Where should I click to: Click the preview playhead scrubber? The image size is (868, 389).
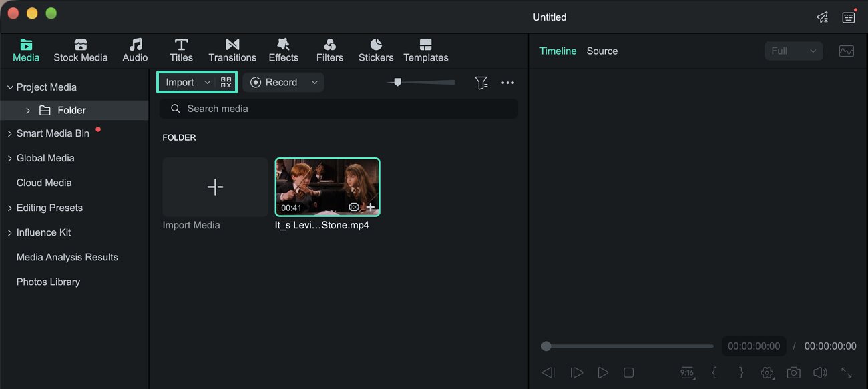click(546, 346)
